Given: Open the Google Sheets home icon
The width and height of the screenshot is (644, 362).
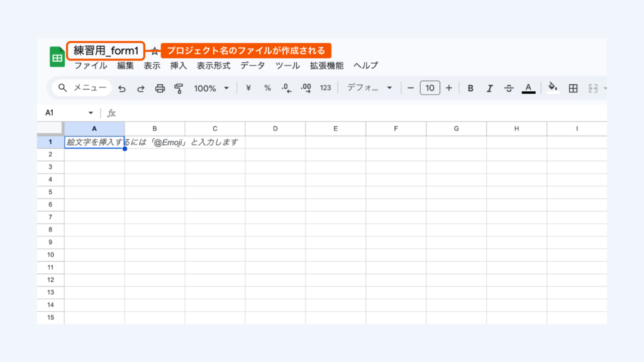Looking at the screenshot, I should [x=57, y=57].
